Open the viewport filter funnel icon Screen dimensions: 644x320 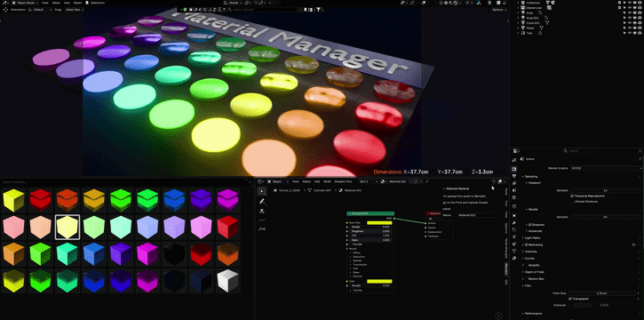point(318,9)
